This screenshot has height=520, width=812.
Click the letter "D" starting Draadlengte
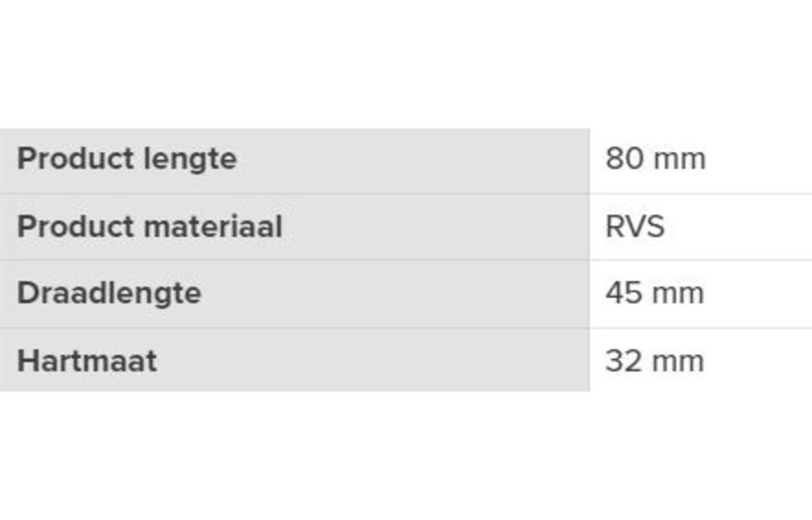coord(27,293)
